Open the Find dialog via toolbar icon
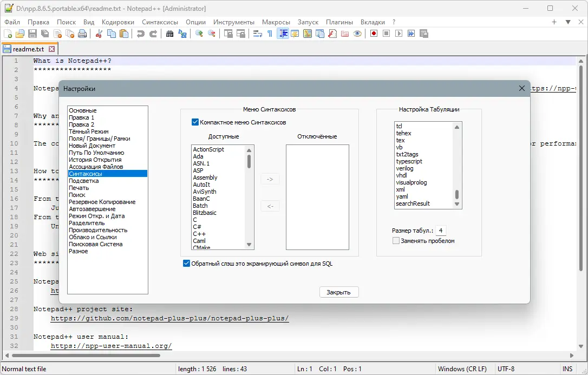The width and height of the screenshot is (588, 375). coord(170,34)
